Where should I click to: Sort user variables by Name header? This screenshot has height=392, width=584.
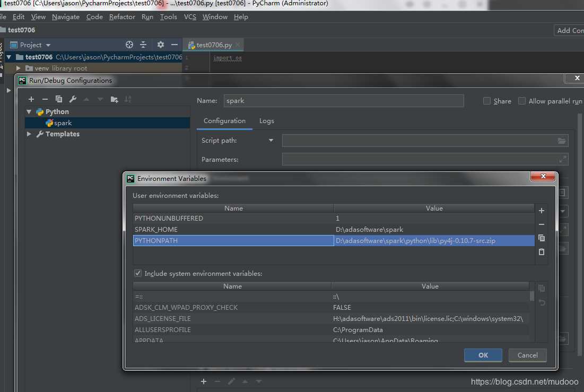click(x=233, y=208)
